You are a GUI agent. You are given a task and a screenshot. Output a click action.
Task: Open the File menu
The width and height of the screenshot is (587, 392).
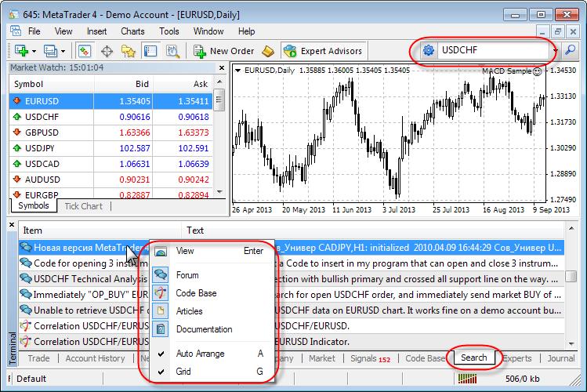(x=34, y=31)
